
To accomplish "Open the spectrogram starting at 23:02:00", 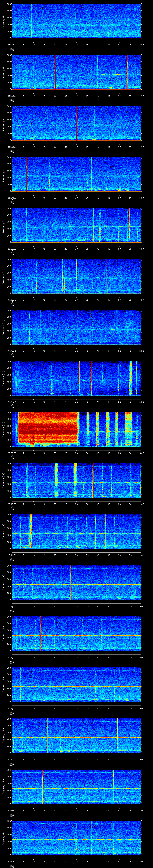I will pos(76,72).
